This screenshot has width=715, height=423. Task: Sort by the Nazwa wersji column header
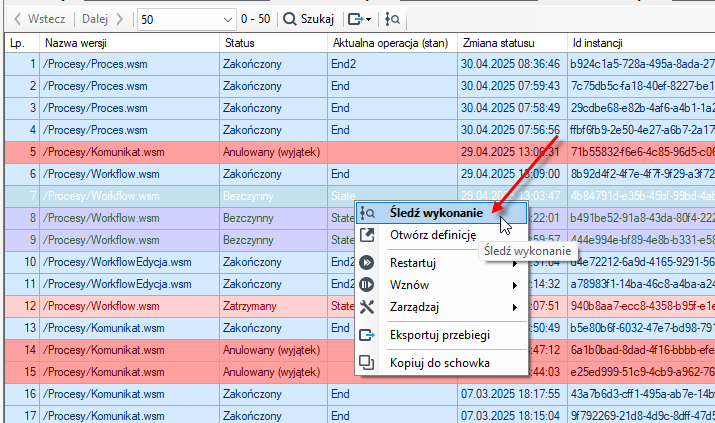130,43
